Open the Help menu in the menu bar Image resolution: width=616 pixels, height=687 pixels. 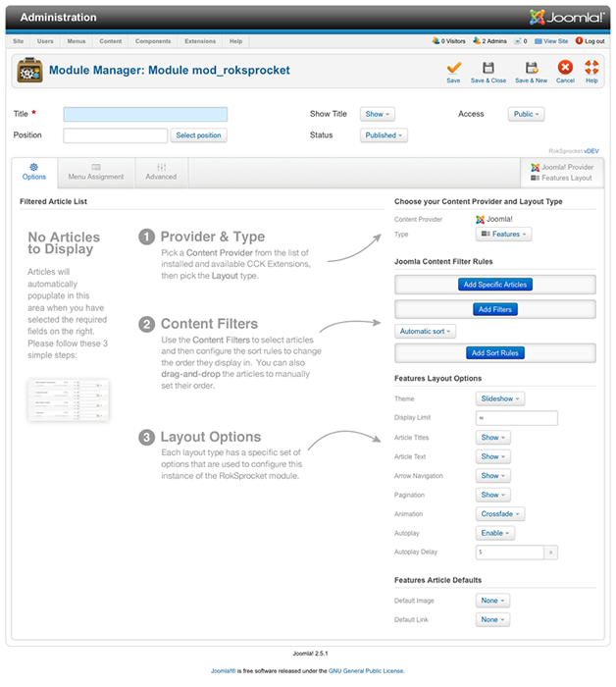click(235, 41)
